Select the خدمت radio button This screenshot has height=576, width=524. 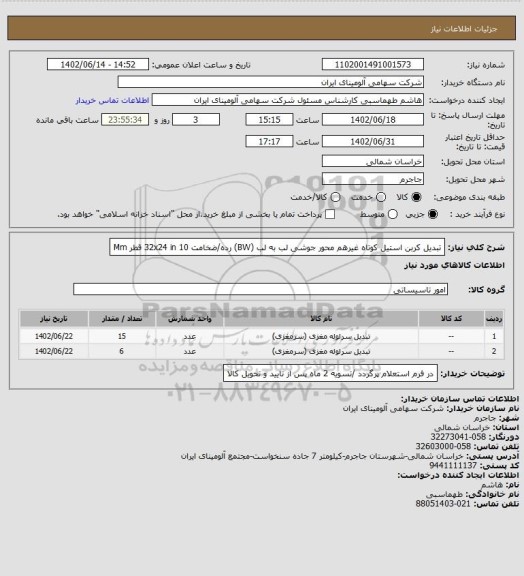(x=381, y=197)
